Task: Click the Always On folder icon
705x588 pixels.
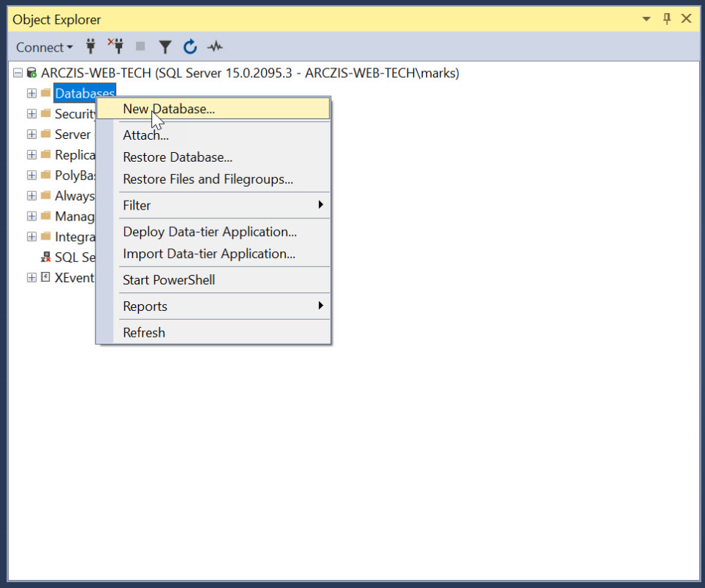Action: tap(46, 196)
